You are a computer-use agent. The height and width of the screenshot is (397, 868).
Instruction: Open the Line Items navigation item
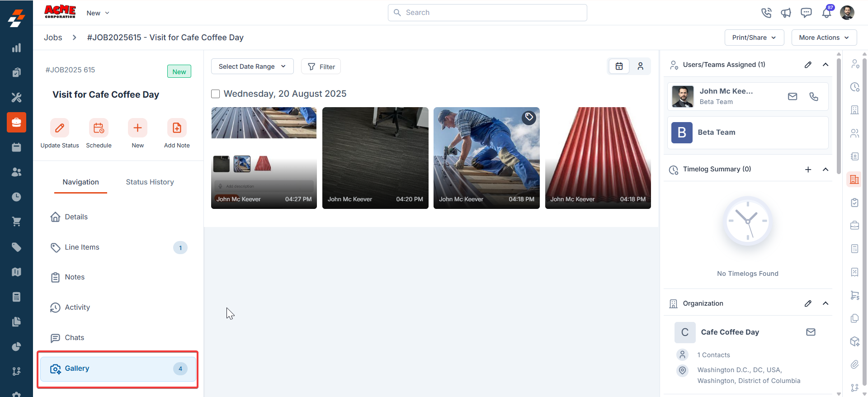[x=118, y=247]
